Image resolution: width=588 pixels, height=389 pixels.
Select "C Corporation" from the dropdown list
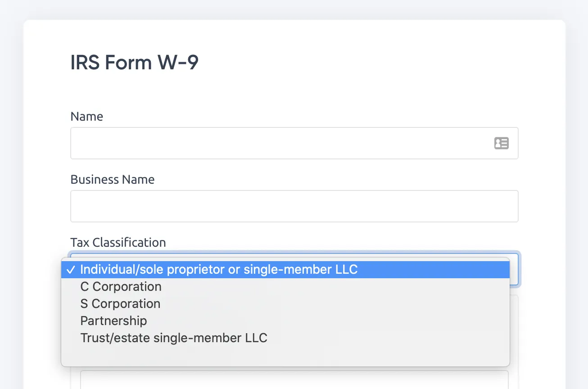121,286
